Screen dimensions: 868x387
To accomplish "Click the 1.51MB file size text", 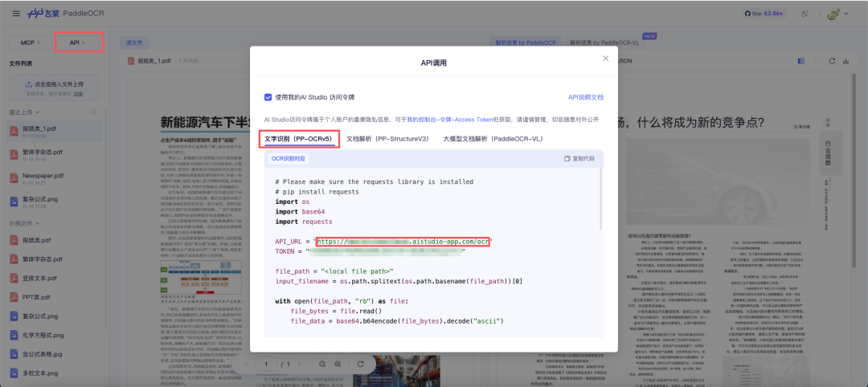I will [190, 61].
